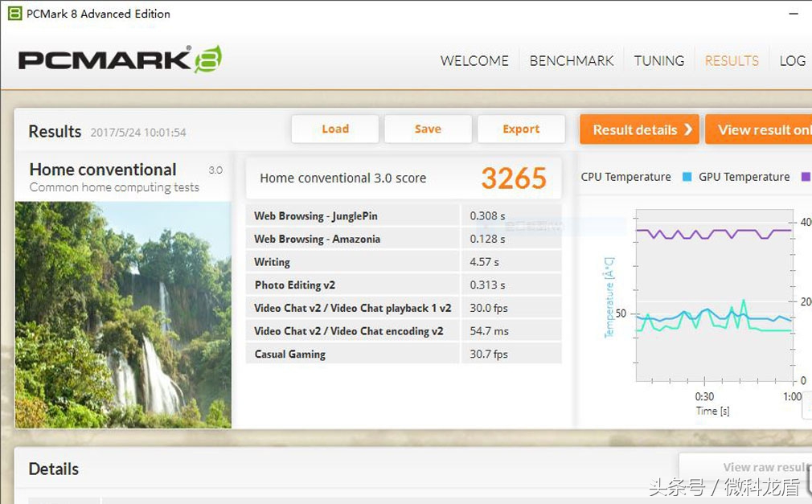Select the Writing test row
Screen dimensions: 812x504
coord(404,261)
